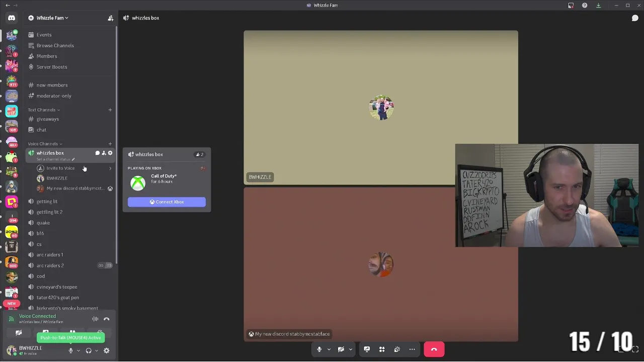Open chat for whizzles box voice channel
This screenshot has width=644, height=362.
98,153
